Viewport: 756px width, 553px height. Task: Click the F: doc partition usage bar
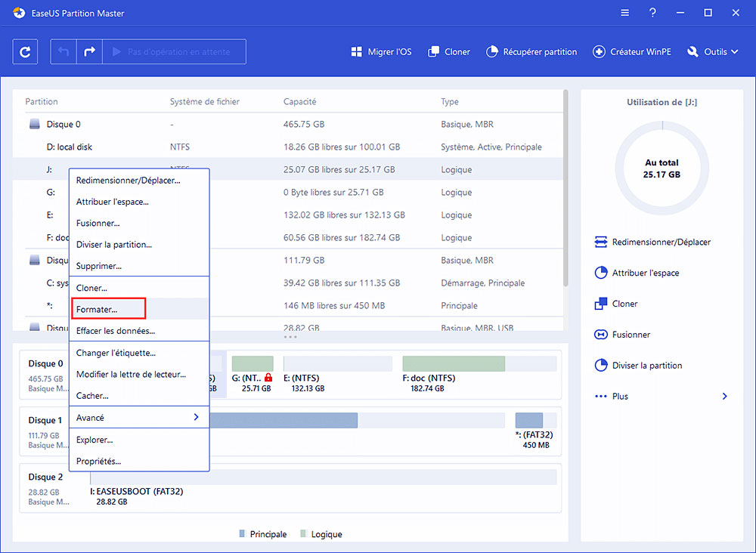pos(479,363)
